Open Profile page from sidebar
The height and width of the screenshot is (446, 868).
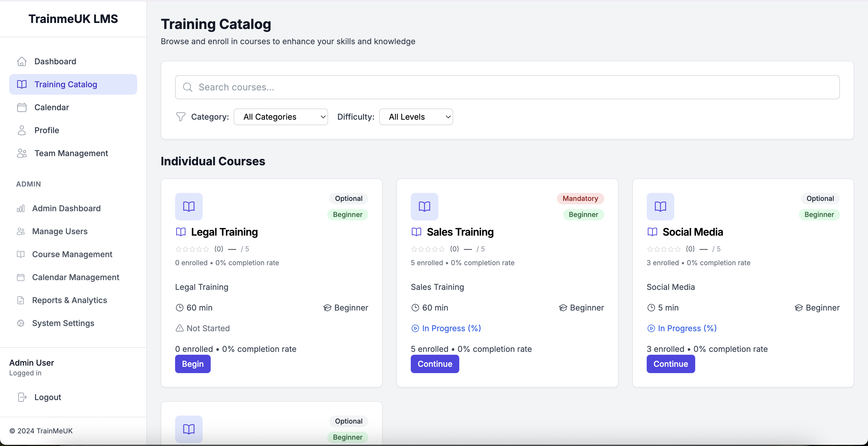click(x=73, y=130)
